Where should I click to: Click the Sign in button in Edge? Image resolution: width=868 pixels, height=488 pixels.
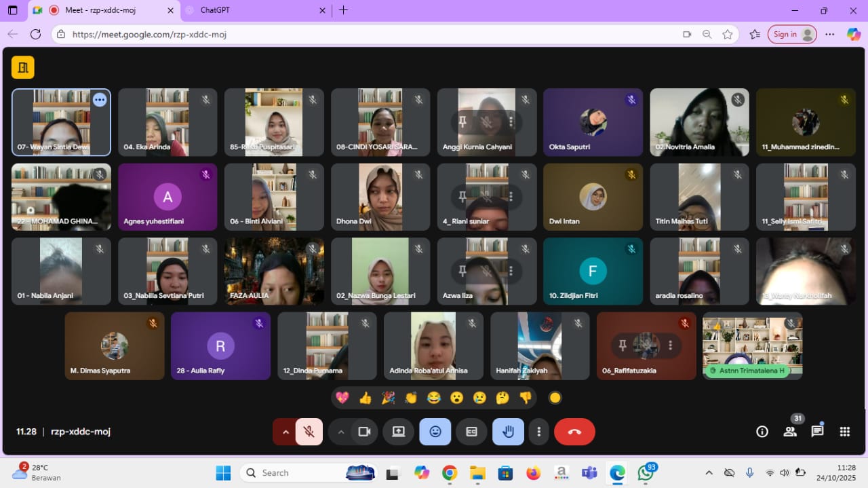tap(791, 35)
